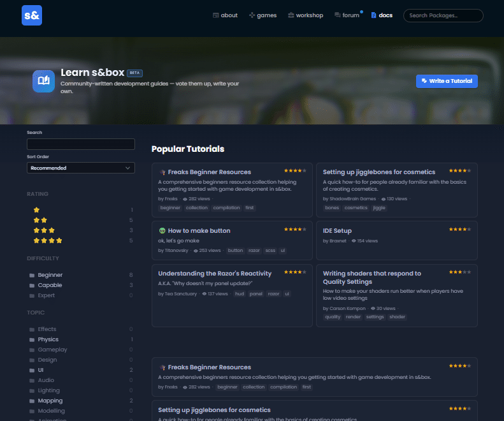The width and height of the screenshot is (504, 421).
Task: Click author Titanovsky on How to make button
Action: pyautogui.click(x=176, y=251)
